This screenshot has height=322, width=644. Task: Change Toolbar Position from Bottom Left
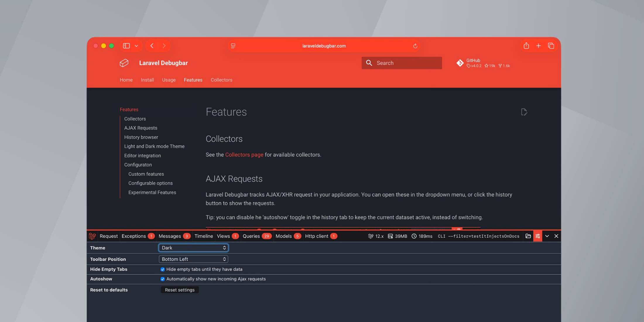click(193, 259)
